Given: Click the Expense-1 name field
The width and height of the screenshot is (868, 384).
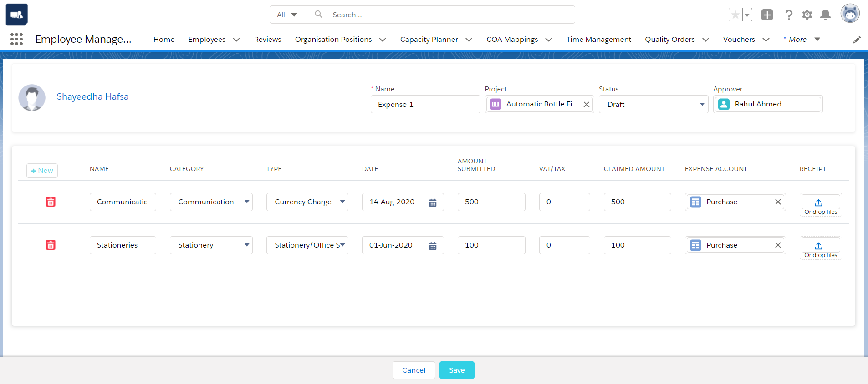Looking at the screenshot, I should click(425, 104).
